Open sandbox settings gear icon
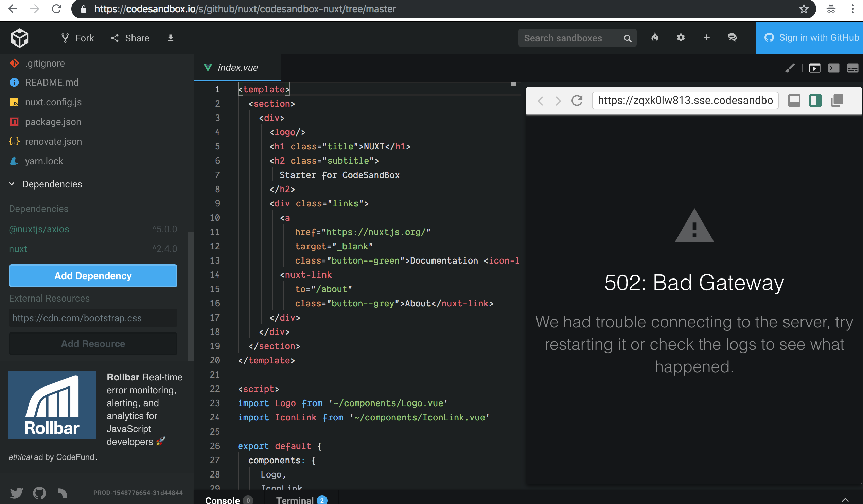Screen dimensions: 863x504 tap(681, 38)
